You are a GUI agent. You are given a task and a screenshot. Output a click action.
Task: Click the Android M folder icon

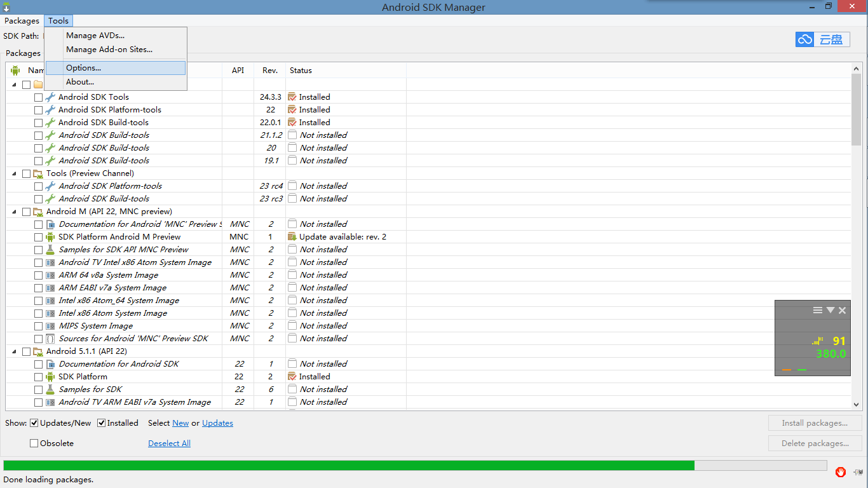coord(38,212)
